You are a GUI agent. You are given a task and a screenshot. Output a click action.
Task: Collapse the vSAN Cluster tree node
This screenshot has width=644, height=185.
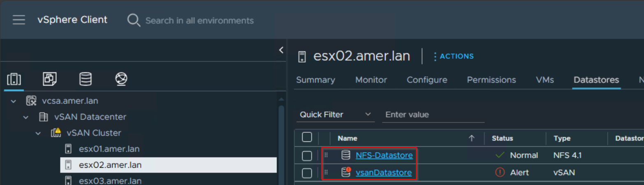(x=38, y=133)
